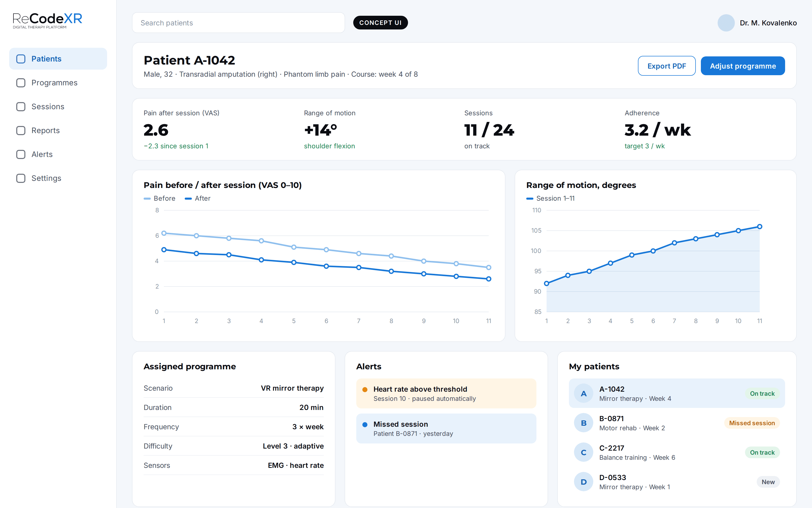Image resolution: width=812 pixels, height=508 pixels.
Task: Click the '11 / 24' sessions value
Action: point(489,130)
